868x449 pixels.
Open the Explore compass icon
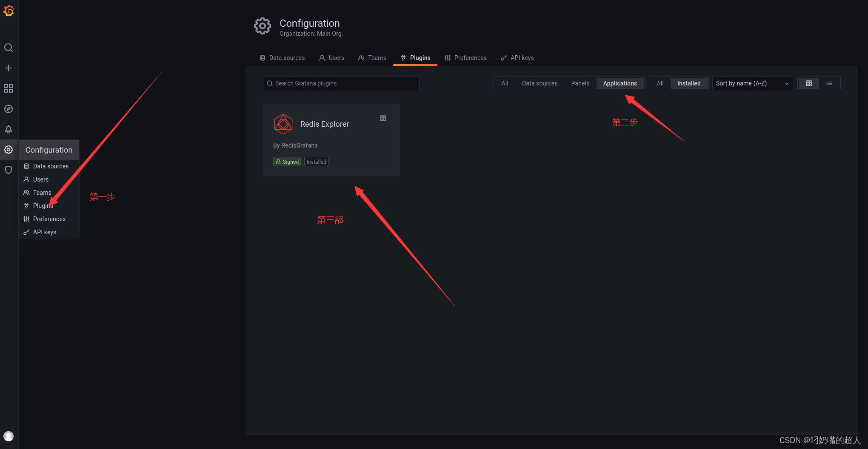(9, 109)
